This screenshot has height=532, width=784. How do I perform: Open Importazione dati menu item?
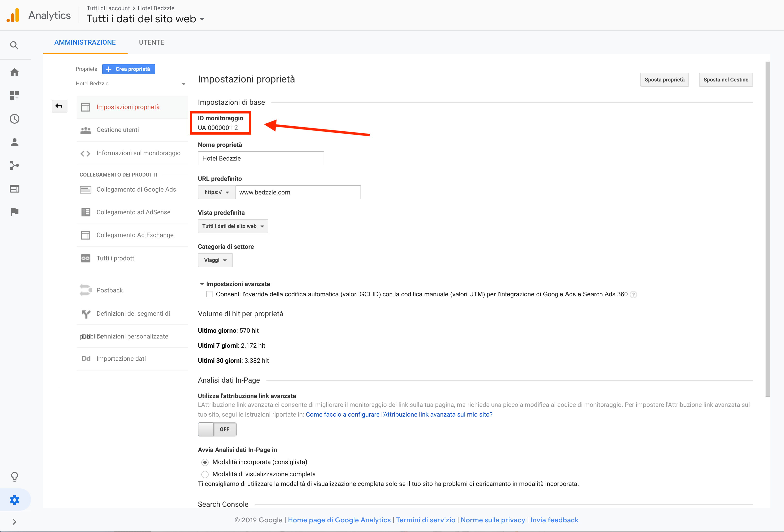(132, 359)
